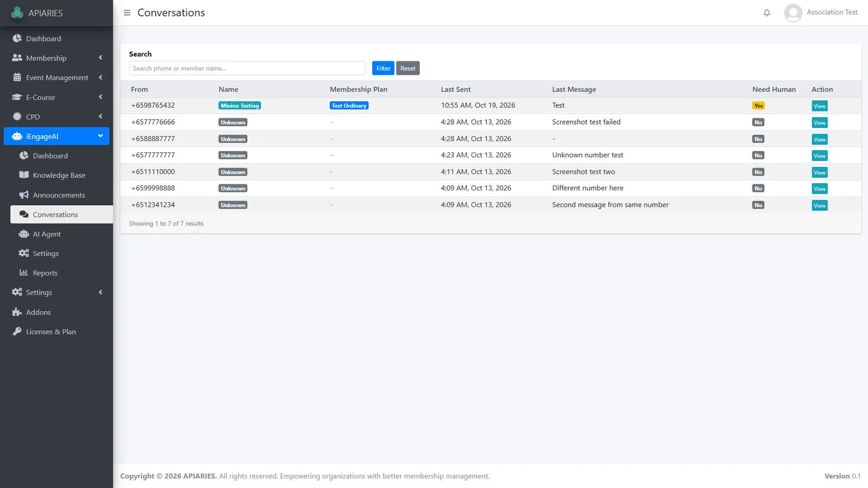The width and height of the screenshot is (868, 488).
Task: Expand the bottom Settings menu chevron
Action: tap(100, 292)
